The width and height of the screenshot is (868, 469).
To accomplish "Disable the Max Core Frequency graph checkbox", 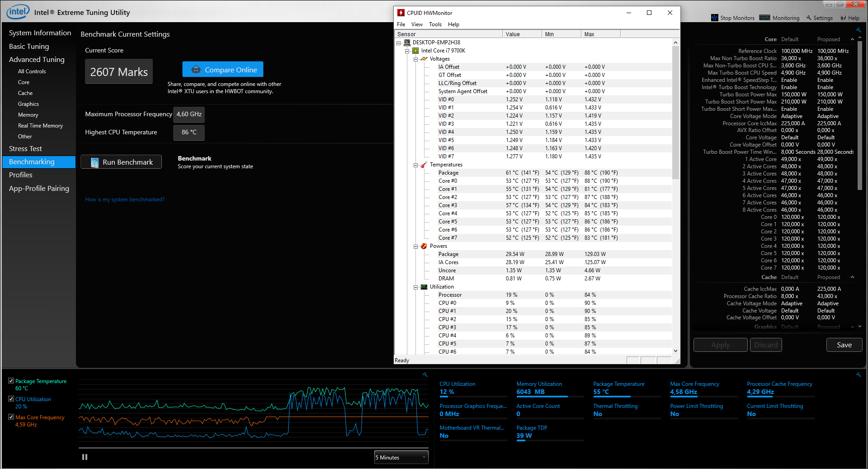I will [11, 417].
